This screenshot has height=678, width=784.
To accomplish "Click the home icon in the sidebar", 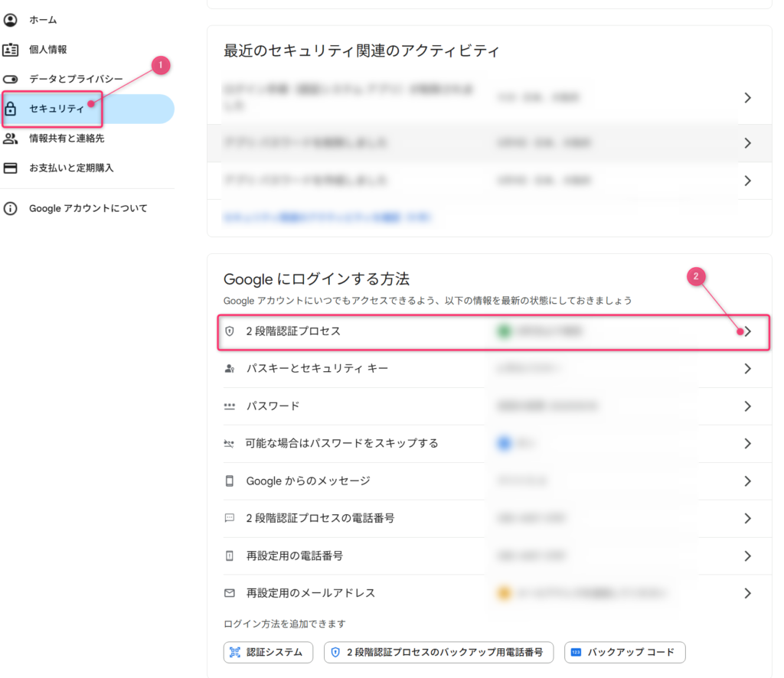I will coord(10,19).
